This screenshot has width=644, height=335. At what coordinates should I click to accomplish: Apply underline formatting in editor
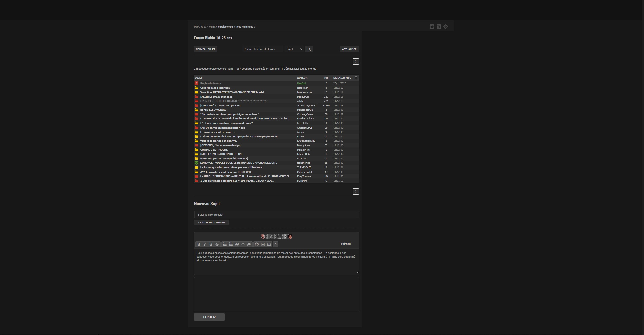pyautogui.click(x=211, y=244)
